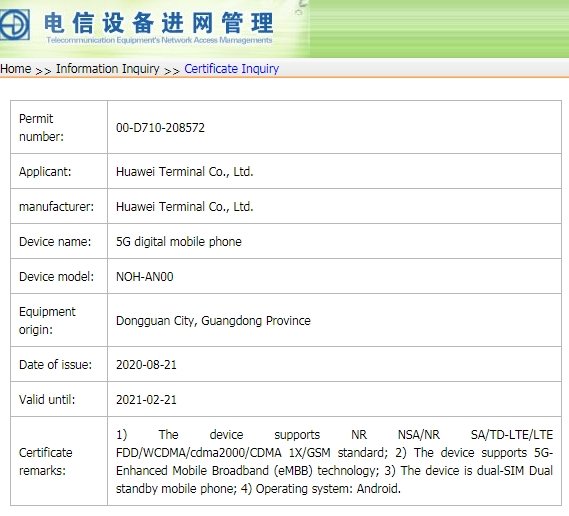Select permit number value 00-D710-208572
The image size is (569, 516).
[x=160, y=128]
